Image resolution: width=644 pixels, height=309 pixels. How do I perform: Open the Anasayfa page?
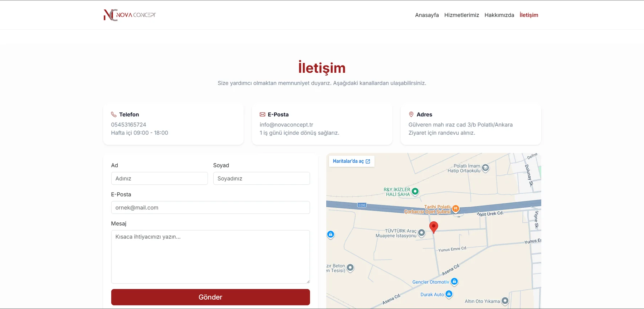click(427, 15)
